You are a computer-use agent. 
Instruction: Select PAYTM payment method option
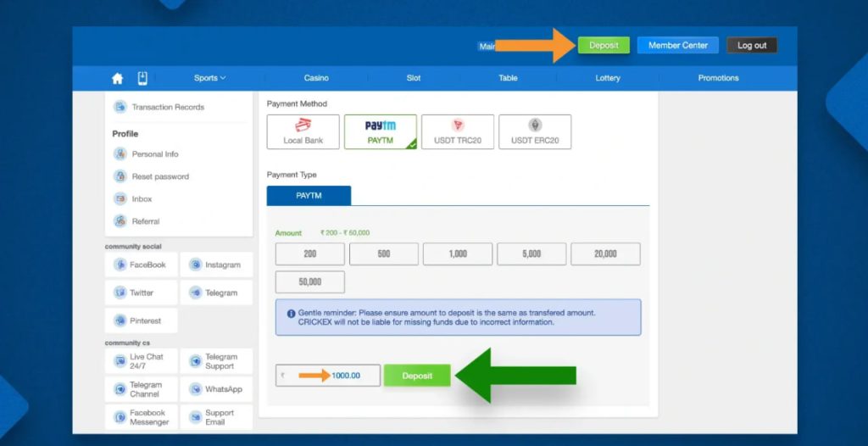(x=381, y=132)
